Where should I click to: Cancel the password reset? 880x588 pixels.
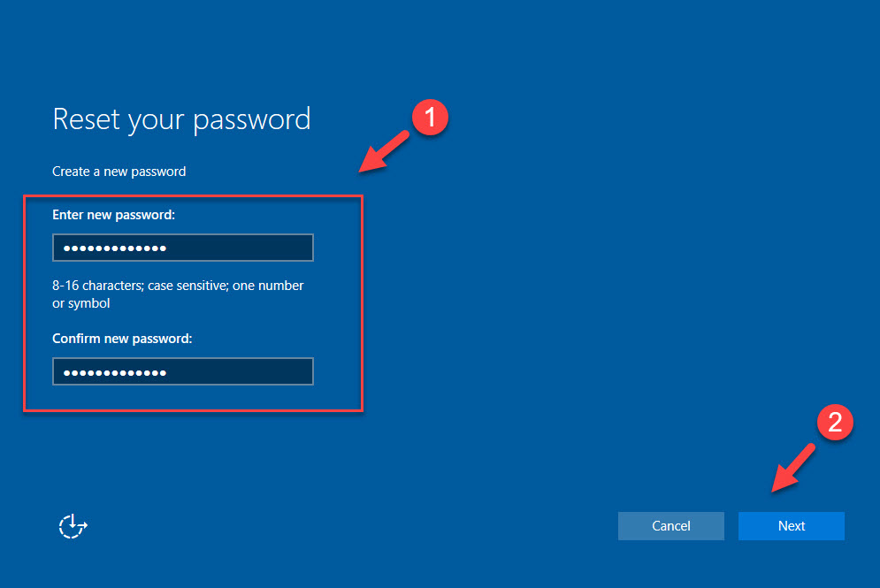(x=671, y=526)
